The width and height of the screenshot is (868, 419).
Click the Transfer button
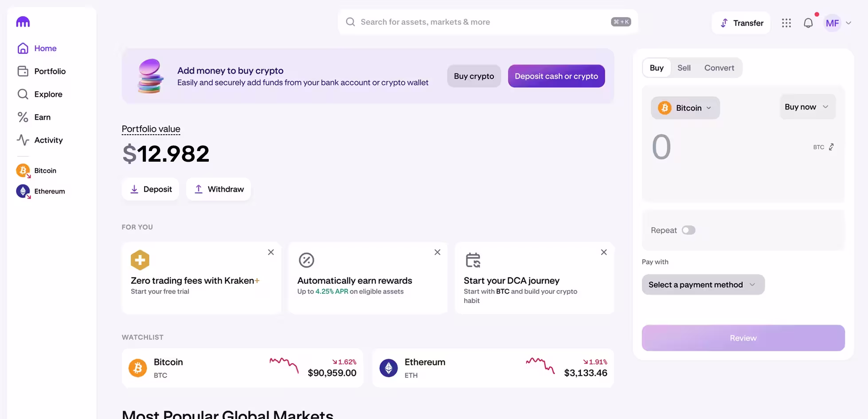pos(741,23)
